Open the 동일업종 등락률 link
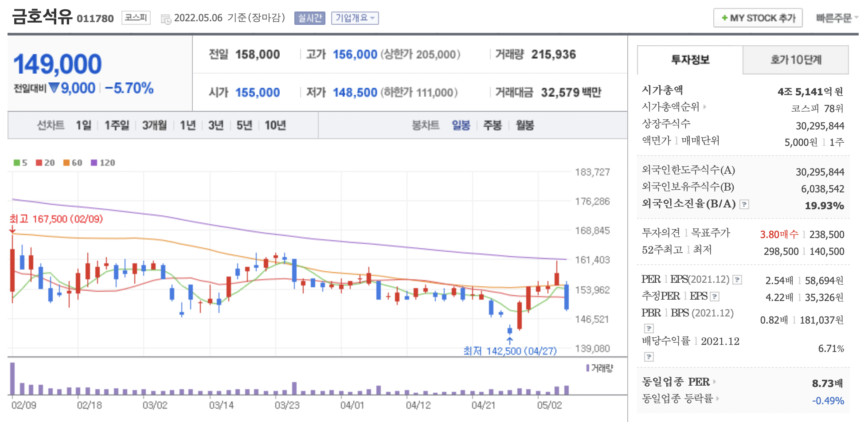The image size is (868, 422). [677, 399]
